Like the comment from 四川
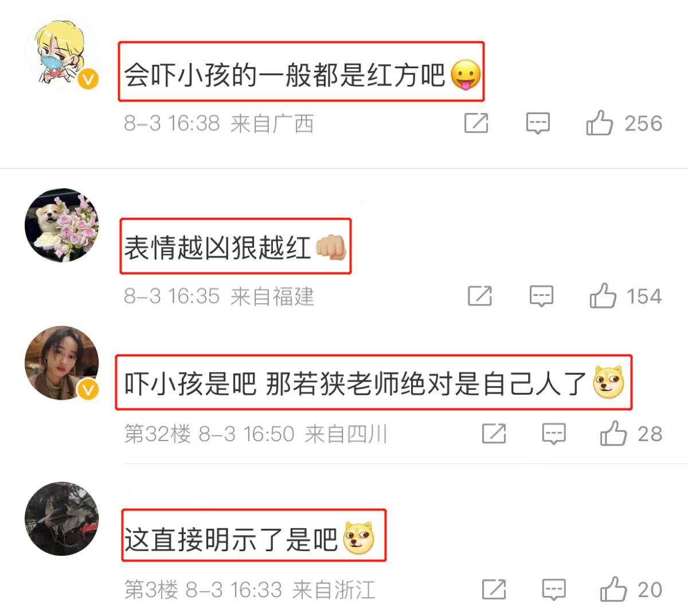Image resolution: width=688 pixels, height=616 pixels. tap(613, 434)
